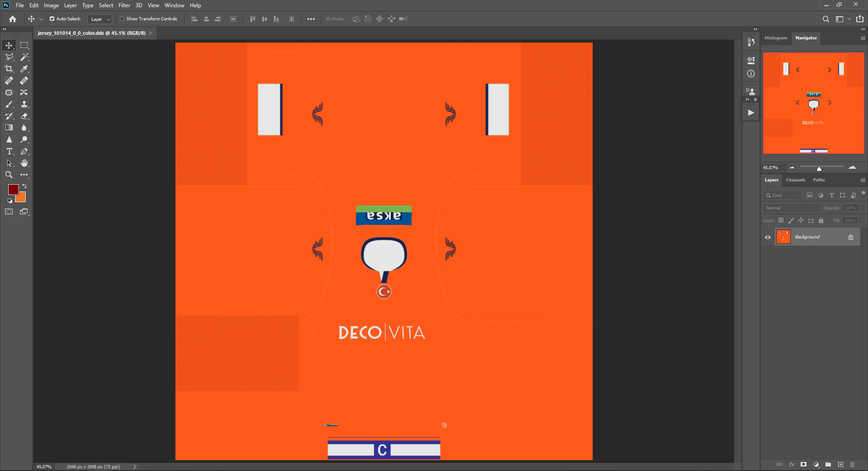Open the Opacity value dropdown arrow

(x=862, y=208)
